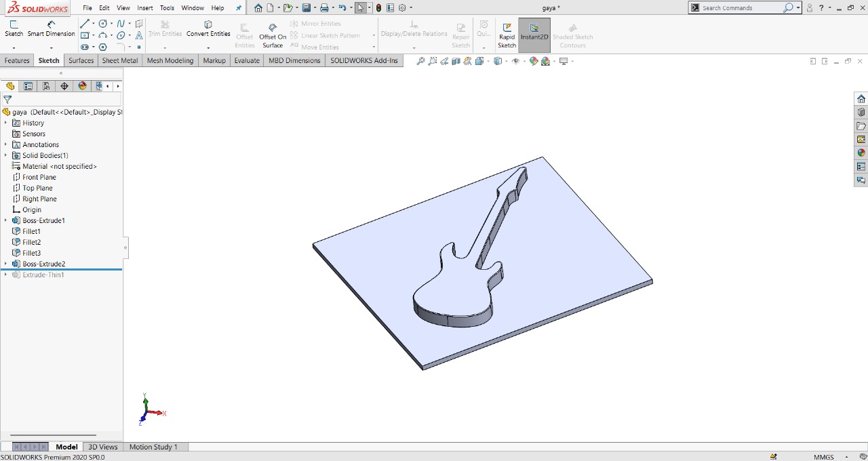Activate the Smart Dimension tool
This screenshot has width=868, height=461.
51,28
